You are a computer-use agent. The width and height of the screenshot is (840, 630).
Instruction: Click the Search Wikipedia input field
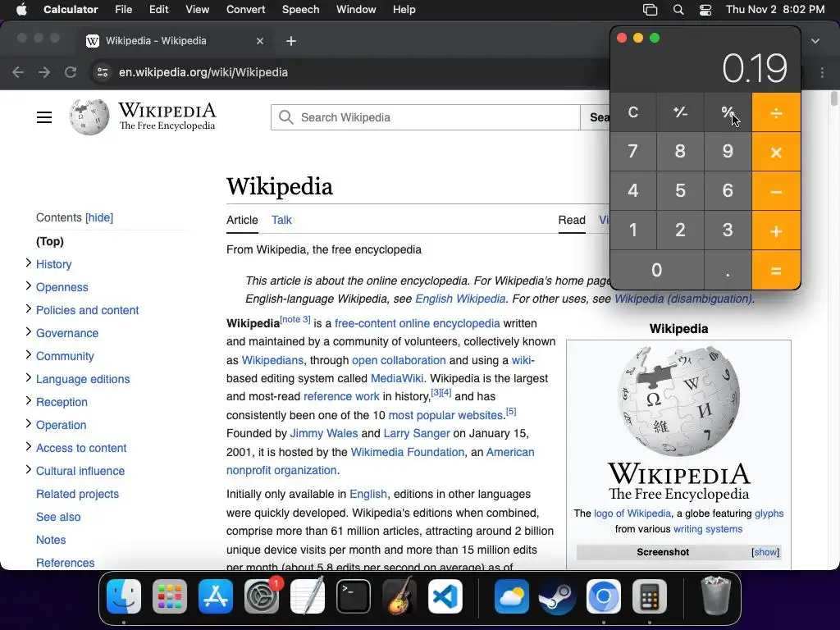point(426,117)
